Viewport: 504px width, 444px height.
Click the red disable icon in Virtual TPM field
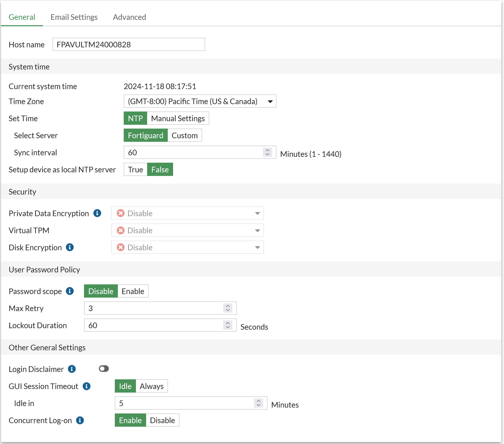coord(120,230)
